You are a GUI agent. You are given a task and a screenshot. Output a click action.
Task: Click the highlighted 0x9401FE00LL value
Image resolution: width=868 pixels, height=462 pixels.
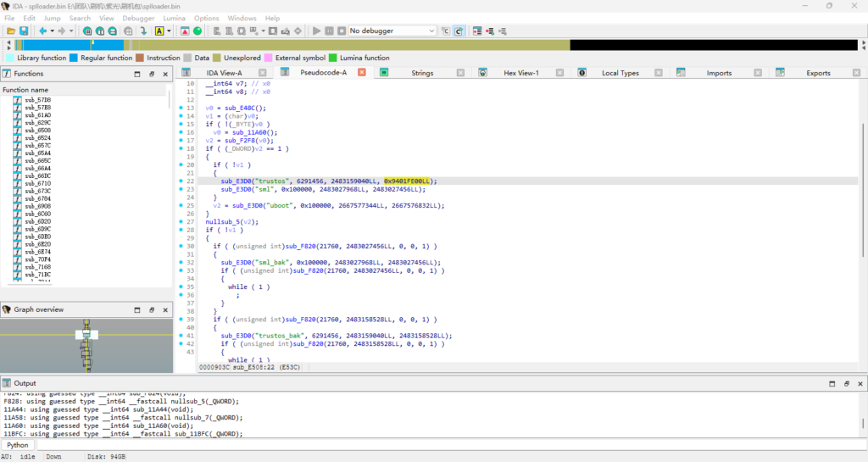pyautogui.click(x=409, y=181)
